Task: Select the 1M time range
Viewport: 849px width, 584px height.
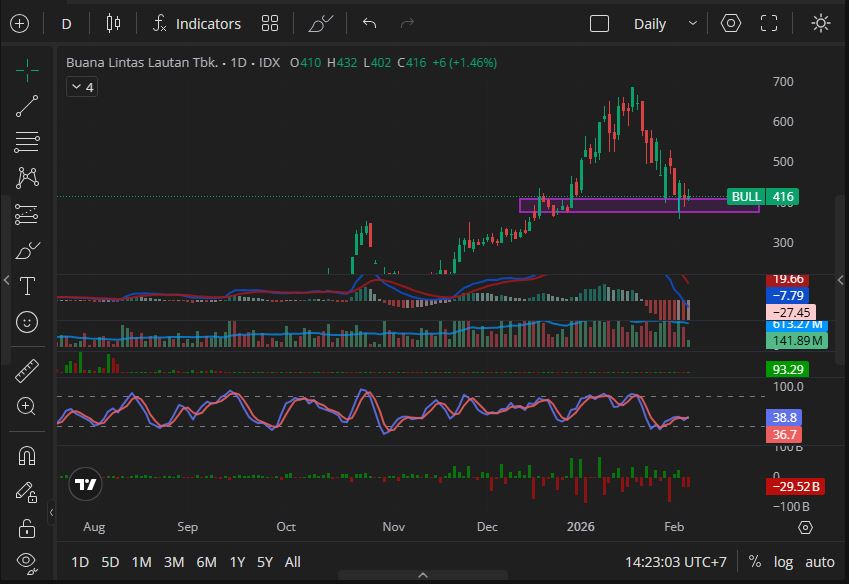Action: [x=142, y=562]
